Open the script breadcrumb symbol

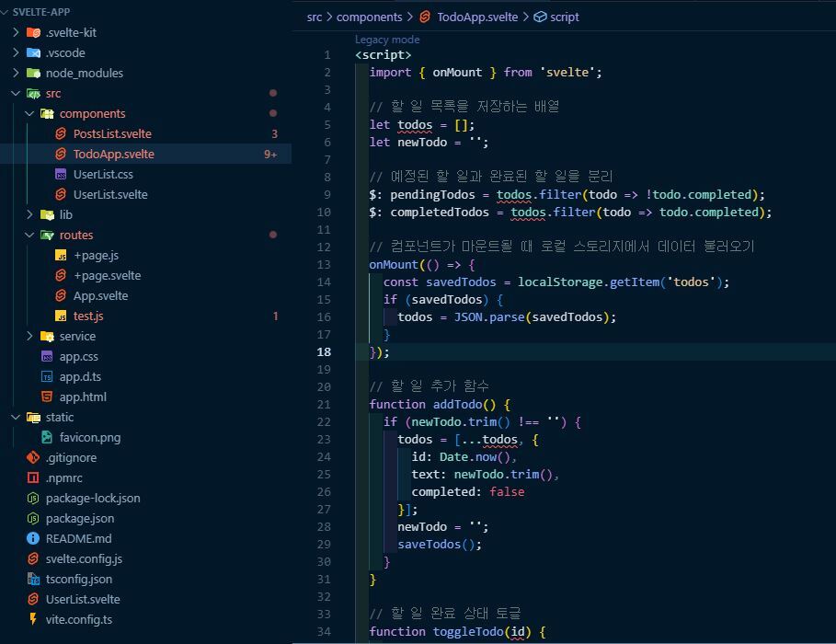564,17
